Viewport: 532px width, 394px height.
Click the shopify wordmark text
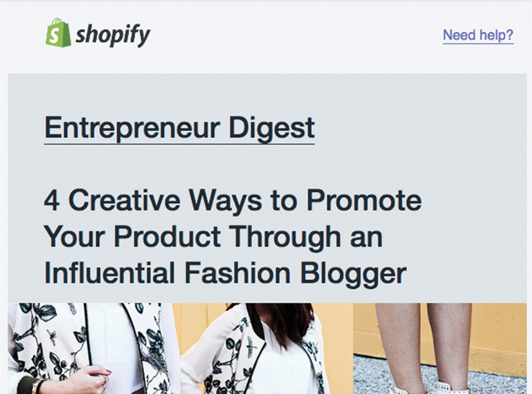[x=112, y=35]
